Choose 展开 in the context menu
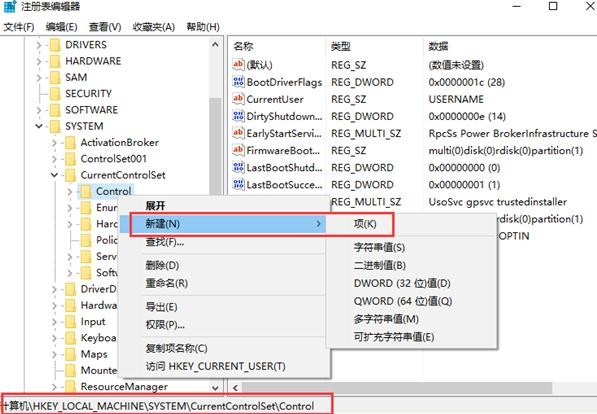This screenshot has height=414, width=597. [x=224, y=206]
